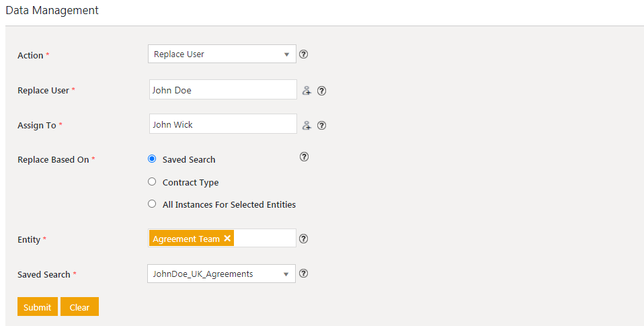Click the help icon beside Action dropdown
Screen dimensions: 644x326
pos(303,54)
